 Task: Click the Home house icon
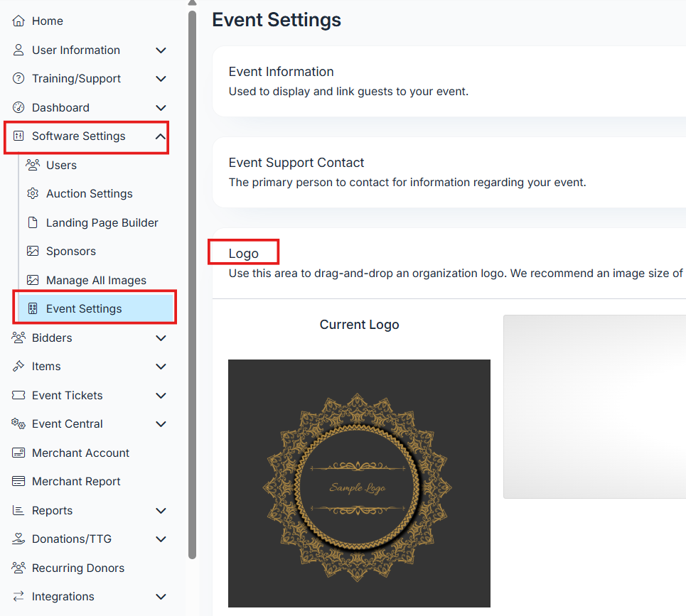coord(18,21)
